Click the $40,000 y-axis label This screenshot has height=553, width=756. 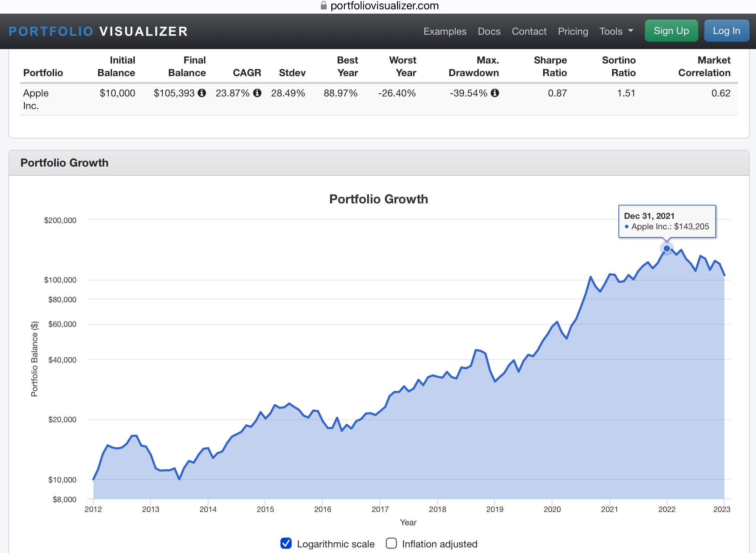click(x=62, y=360)
